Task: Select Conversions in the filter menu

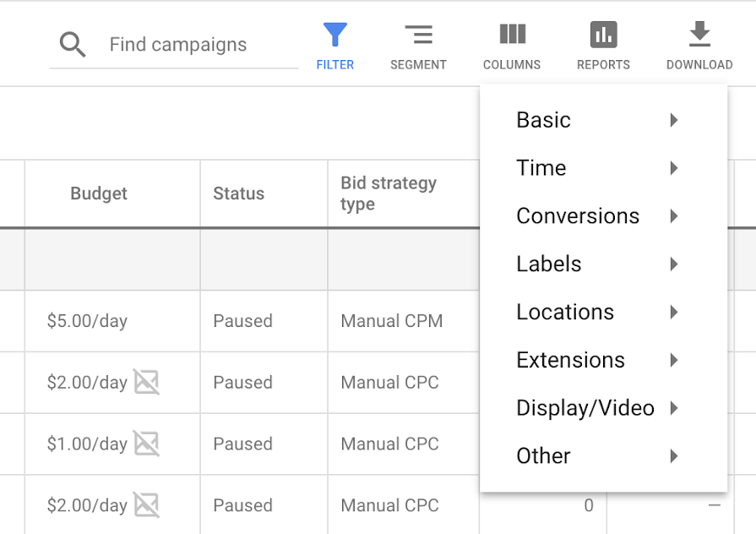Action: point(578,216)
